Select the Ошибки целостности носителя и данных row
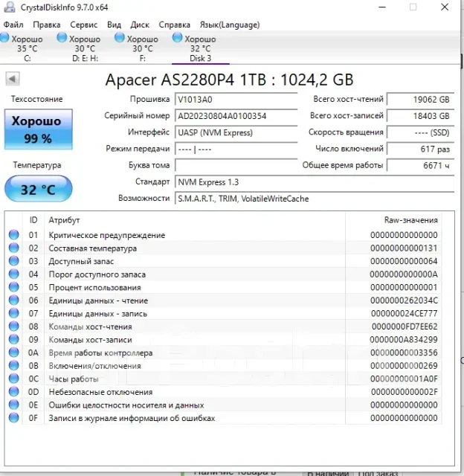The width and height of the screenshot is (464, 476). click(225, 405)
